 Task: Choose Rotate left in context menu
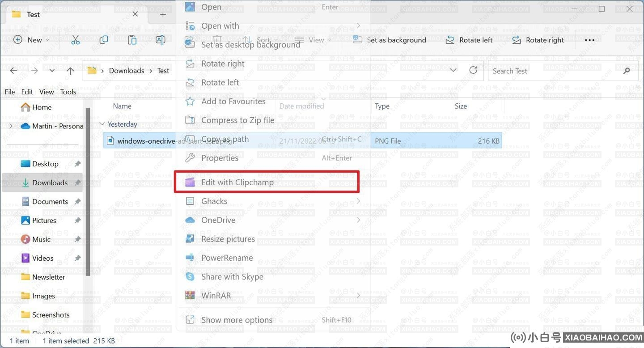[x=273, y=82]
